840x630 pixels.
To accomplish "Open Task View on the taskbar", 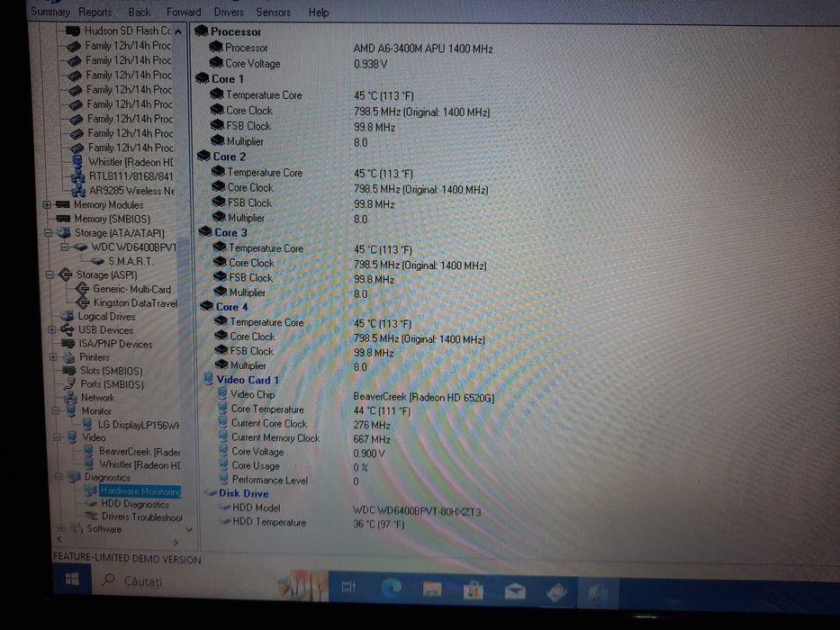I will (348, 587).
